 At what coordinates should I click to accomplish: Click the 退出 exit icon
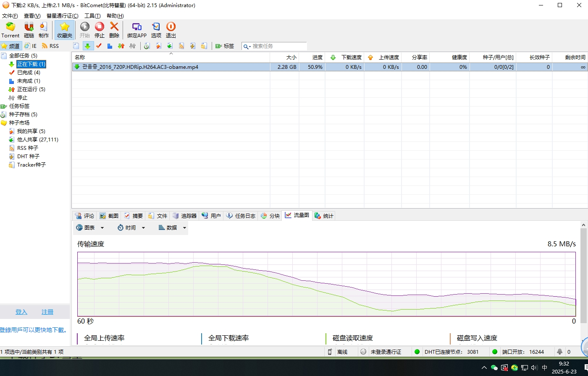171,30
